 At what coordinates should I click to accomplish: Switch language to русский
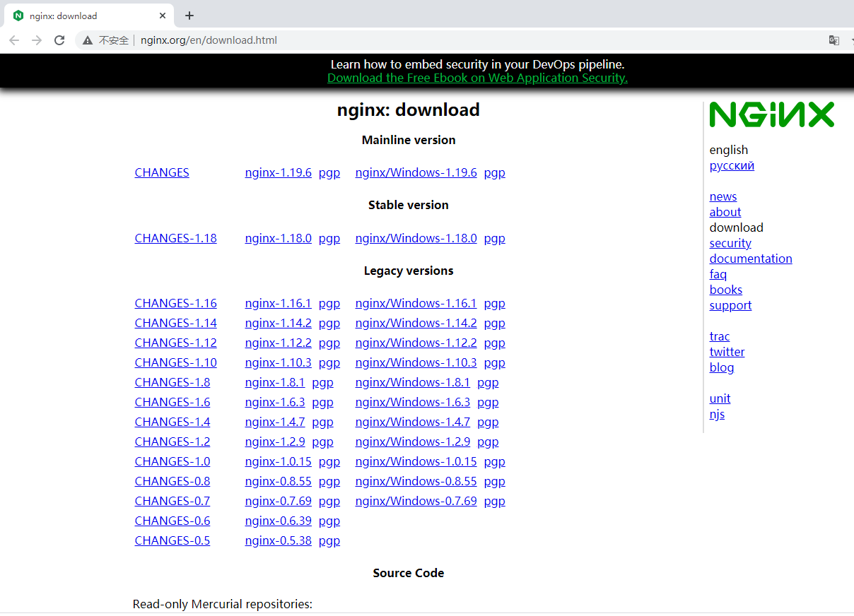[x=732, y=165]
